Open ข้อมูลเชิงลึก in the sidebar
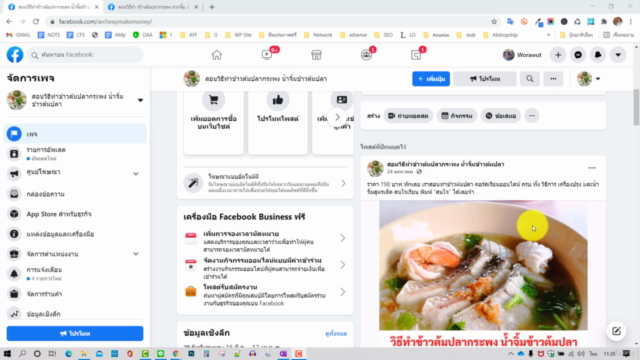The image size is (640, 360). pos(76,313)
